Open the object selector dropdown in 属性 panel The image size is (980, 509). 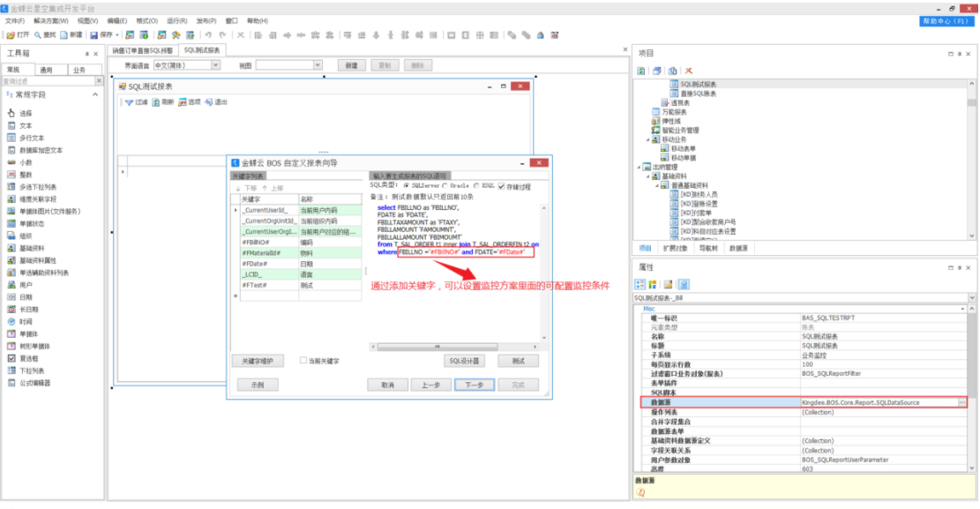coord(972,297)
